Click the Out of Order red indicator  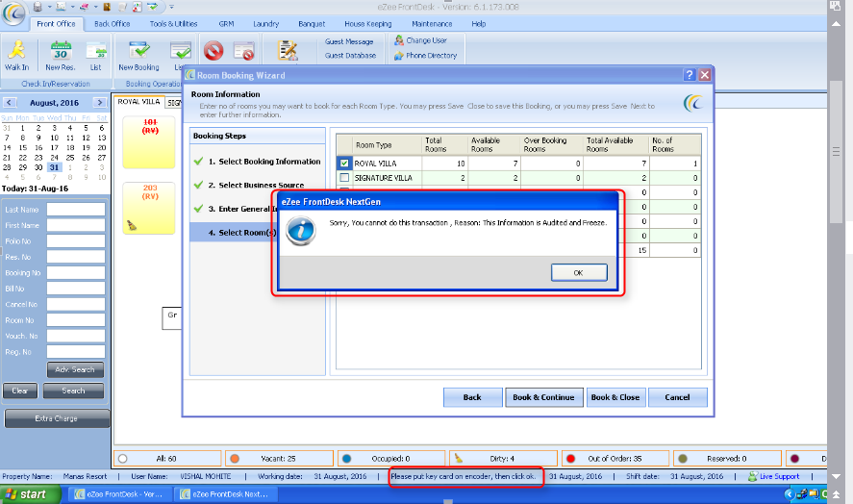pos(570,458)
